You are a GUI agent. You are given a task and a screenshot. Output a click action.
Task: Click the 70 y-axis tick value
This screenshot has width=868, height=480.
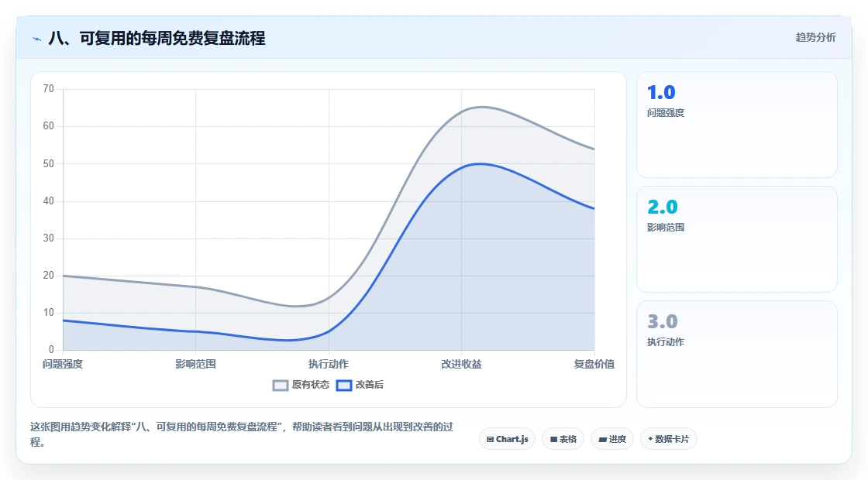49,89
